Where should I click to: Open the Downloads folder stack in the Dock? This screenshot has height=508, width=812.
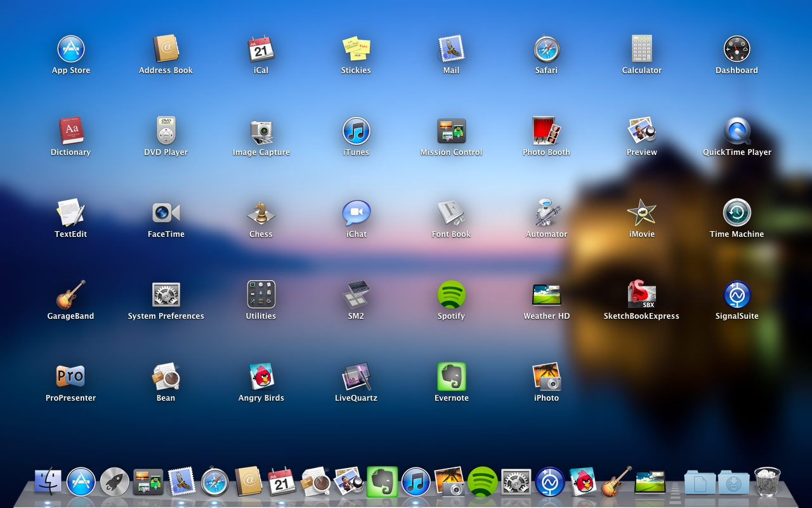pyautogui.click(x=734, y=482)
